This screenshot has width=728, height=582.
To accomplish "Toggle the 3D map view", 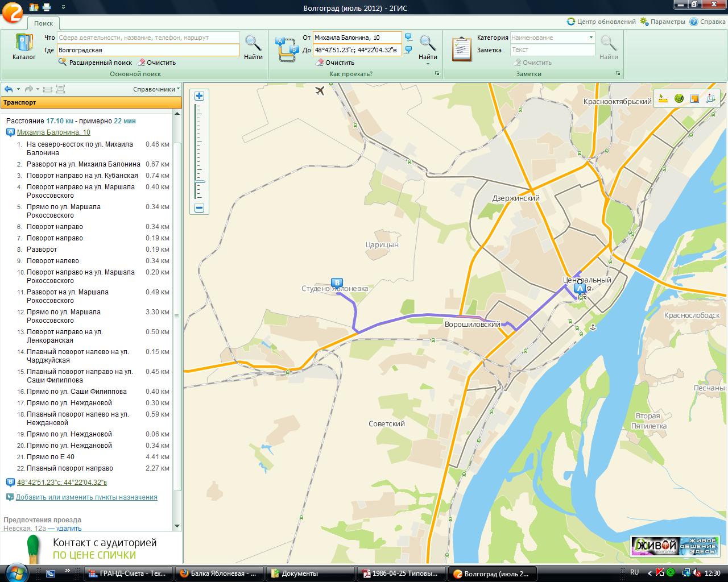I will tap(710, 98).
